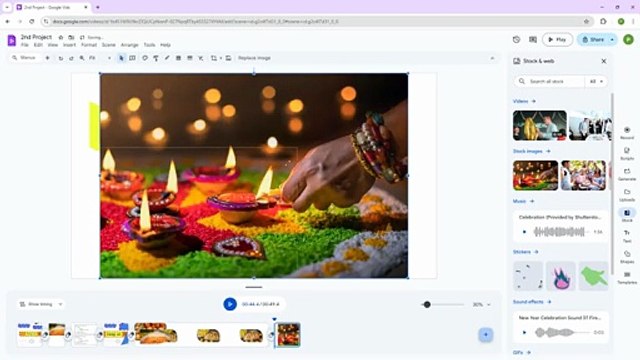Click the Search all stock field

[x=550, y=82]
